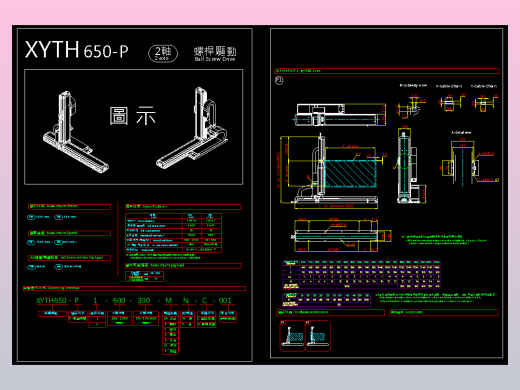Select the 2軸 two-axis oval badge

163,53
